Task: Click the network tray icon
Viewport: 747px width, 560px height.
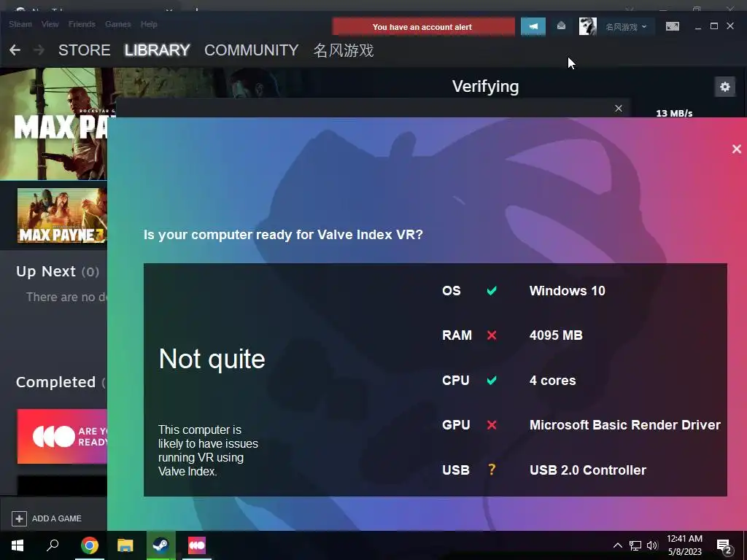Action: click(635, 545)
